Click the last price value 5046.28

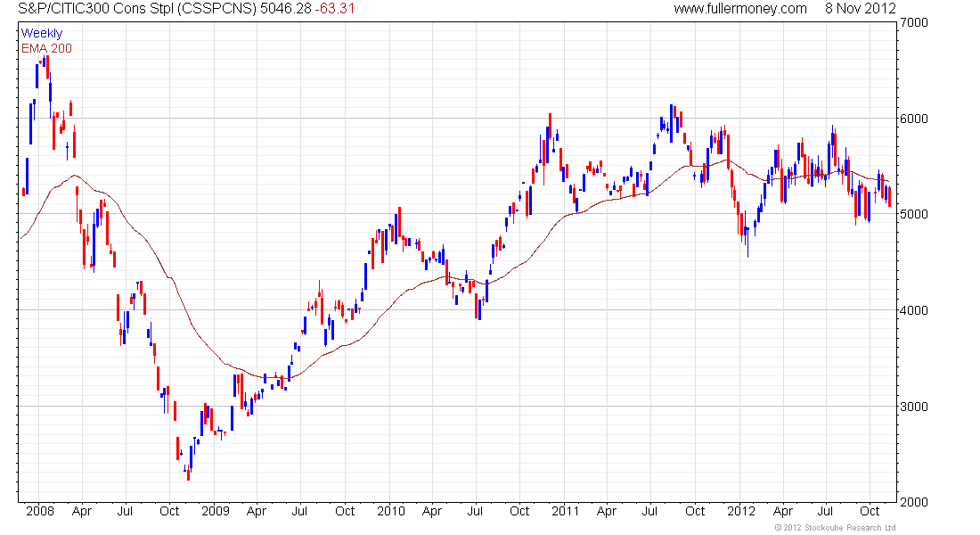point(285,9)
